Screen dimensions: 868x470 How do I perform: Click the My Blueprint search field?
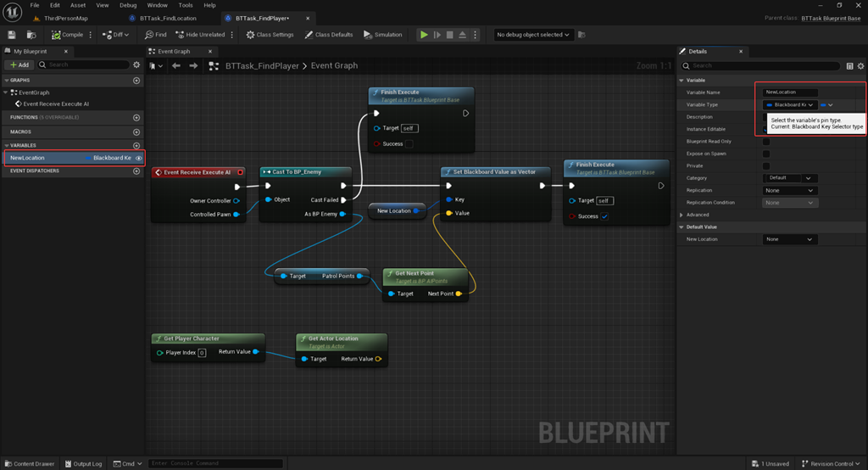click(84, 64)
